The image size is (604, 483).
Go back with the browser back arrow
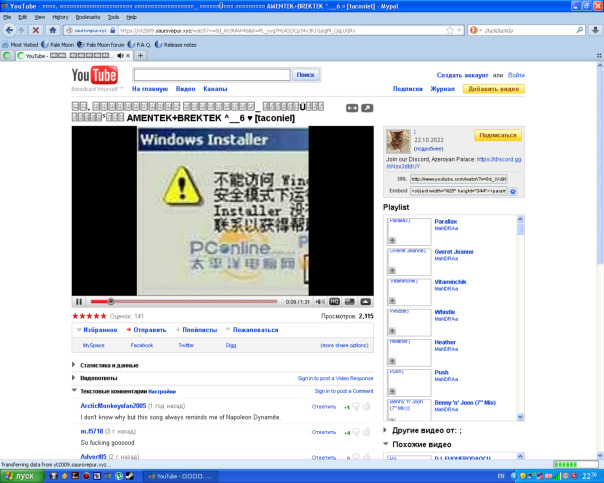pos(9,30)
